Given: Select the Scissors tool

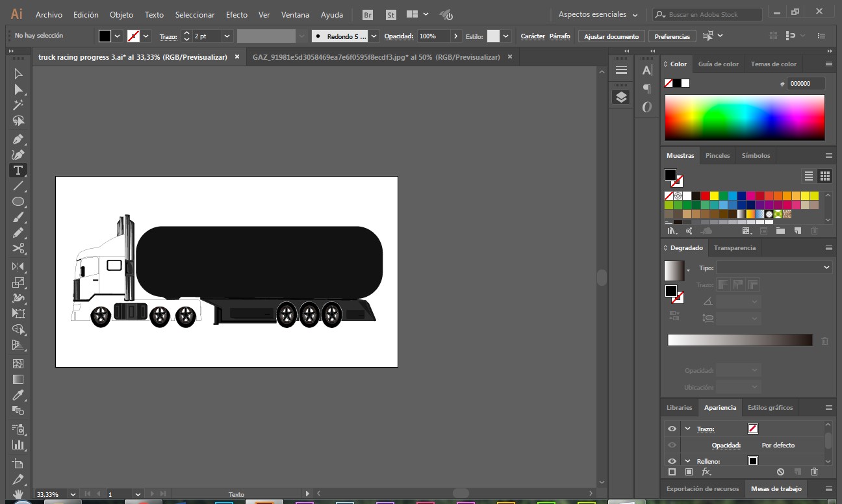Looking at the screenshot, I should point(18,249).
